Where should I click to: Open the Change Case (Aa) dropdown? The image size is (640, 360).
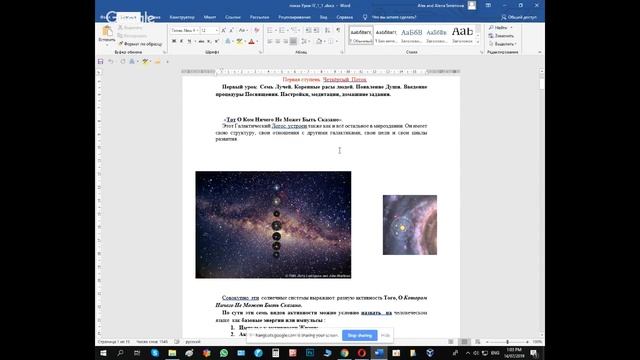pos(243,31)
